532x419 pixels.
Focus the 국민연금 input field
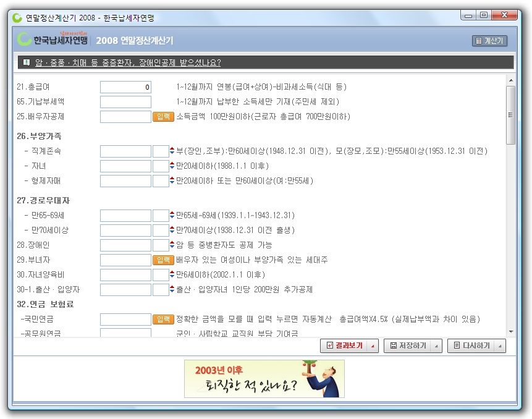pos(125,320)
